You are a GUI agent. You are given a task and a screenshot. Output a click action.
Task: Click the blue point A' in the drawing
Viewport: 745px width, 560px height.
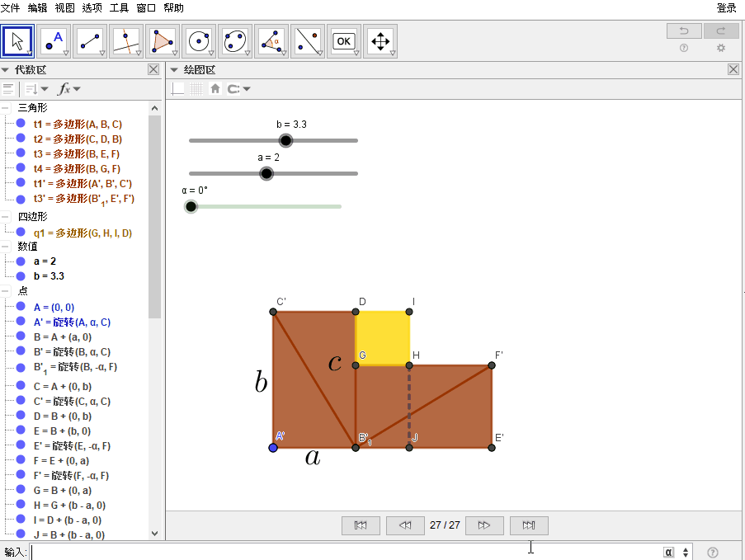click(x=273, y=448)
